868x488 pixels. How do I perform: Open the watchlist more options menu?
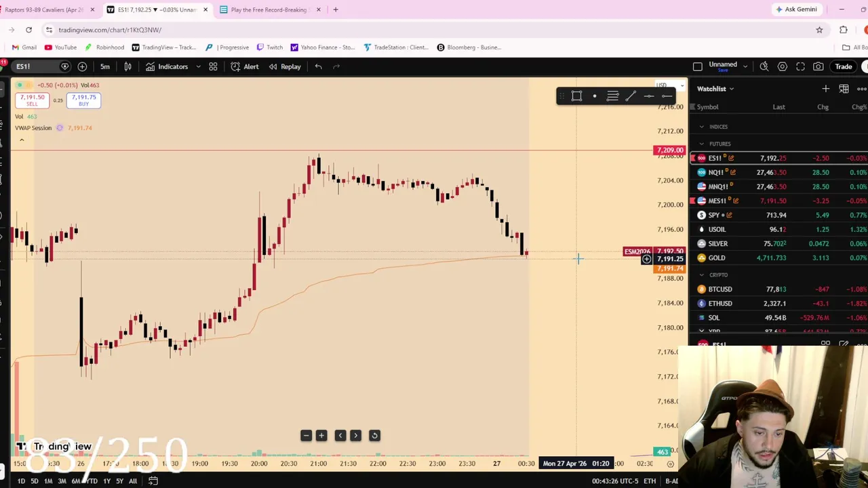coord(862,89)
